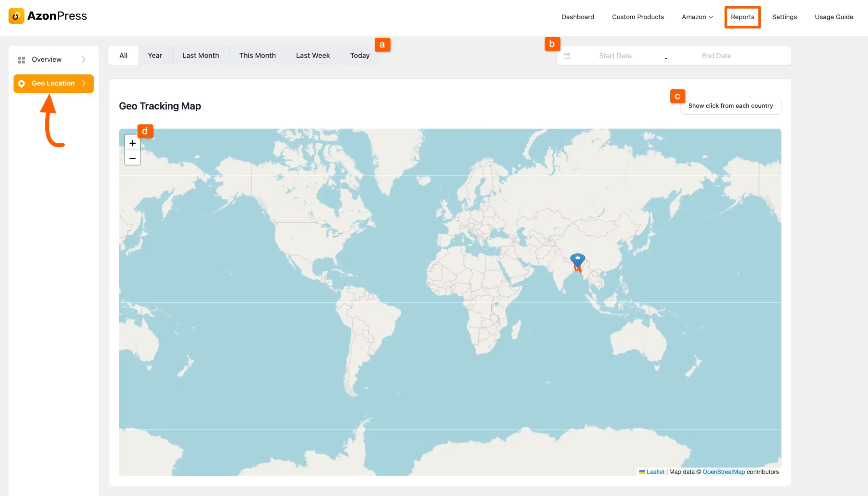Zoom out on the map with minus control
The height and width of the screenshot is (496, 868).
coord(133,158)
